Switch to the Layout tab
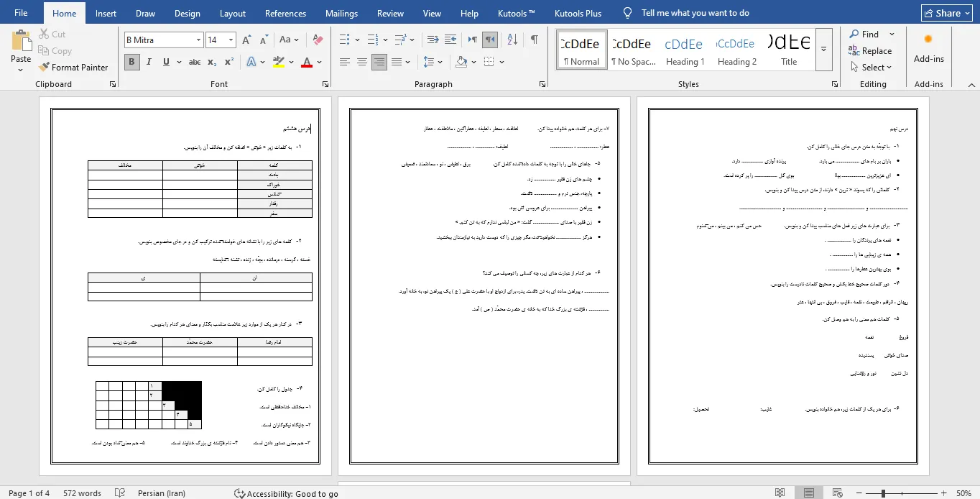Viewport: 980px width, 499px height. pos(233,13)
